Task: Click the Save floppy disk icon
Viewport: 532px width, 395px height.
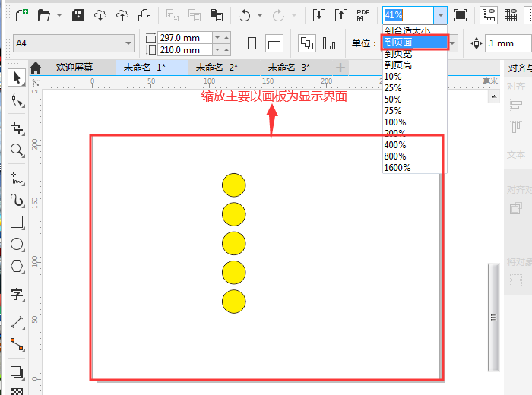Action: [x=78, y=15]
